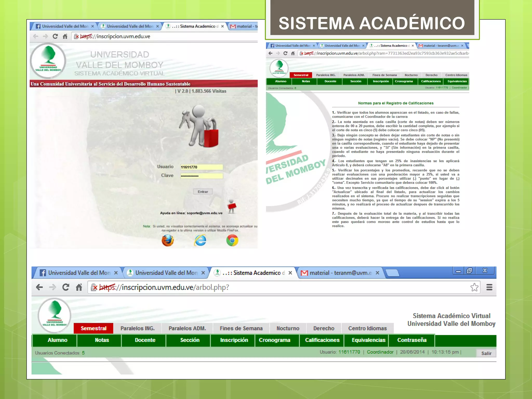Select Derecho tab in top-right browser

click(431, 75)
